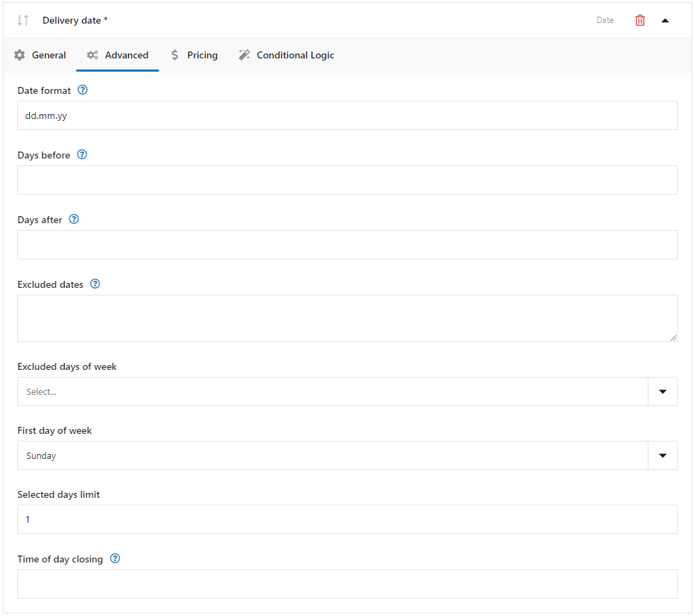Open the Pricing tab
695x616 pixels.
tap(194, 55)
